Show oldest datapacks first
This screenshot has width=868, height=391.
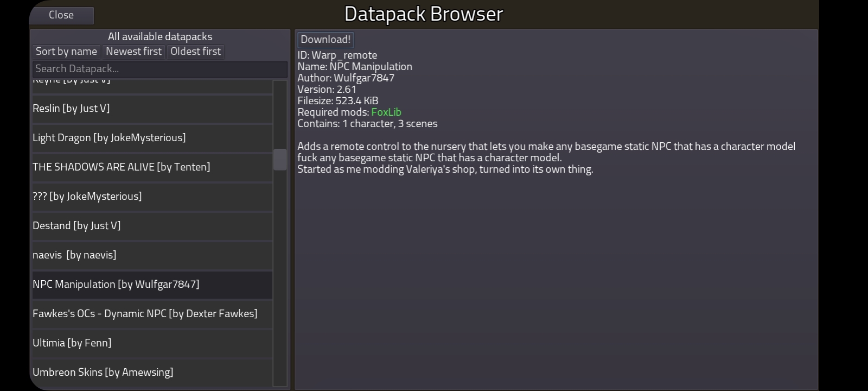point(195,52)
